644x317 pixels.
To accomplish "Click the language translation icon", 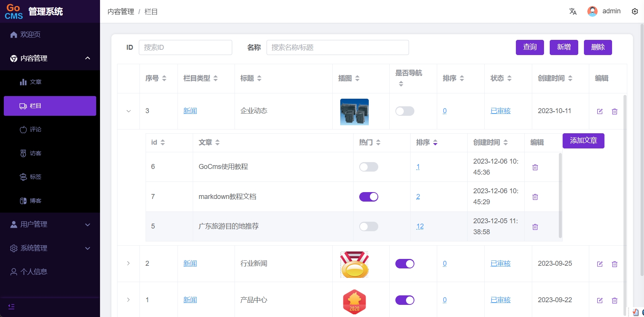I will pyautogui.click(x=573, y=11).
